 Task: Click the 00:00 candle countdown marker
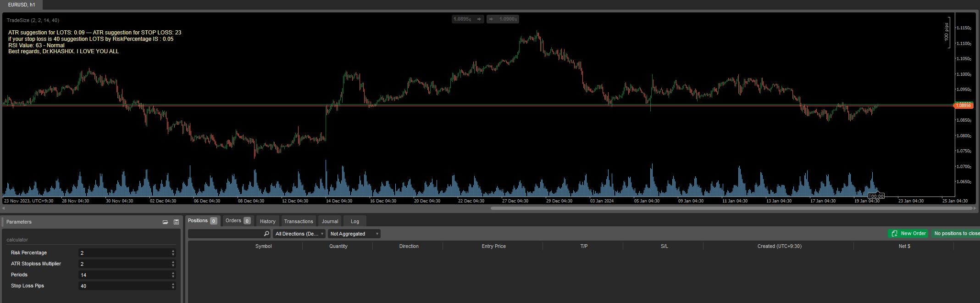pos(877,196)
